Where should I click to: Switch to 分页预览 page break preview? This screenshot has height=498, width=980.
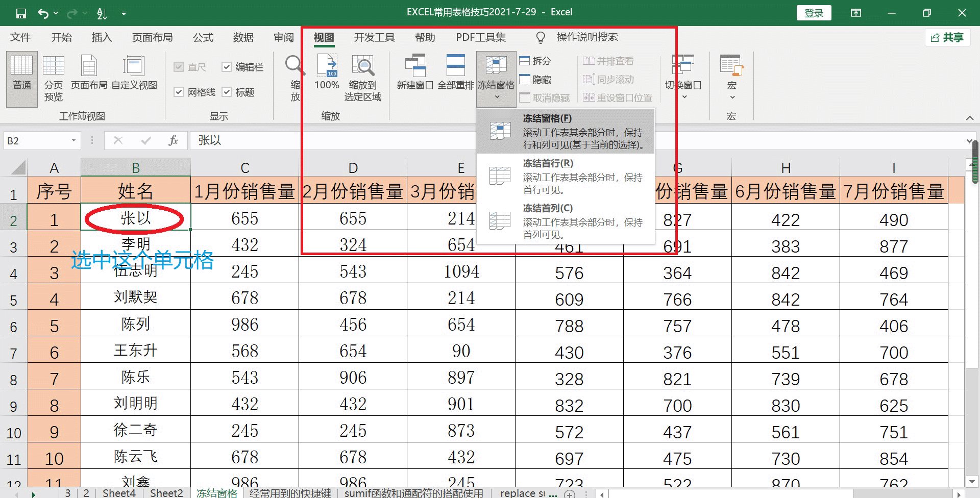(53, 79)
